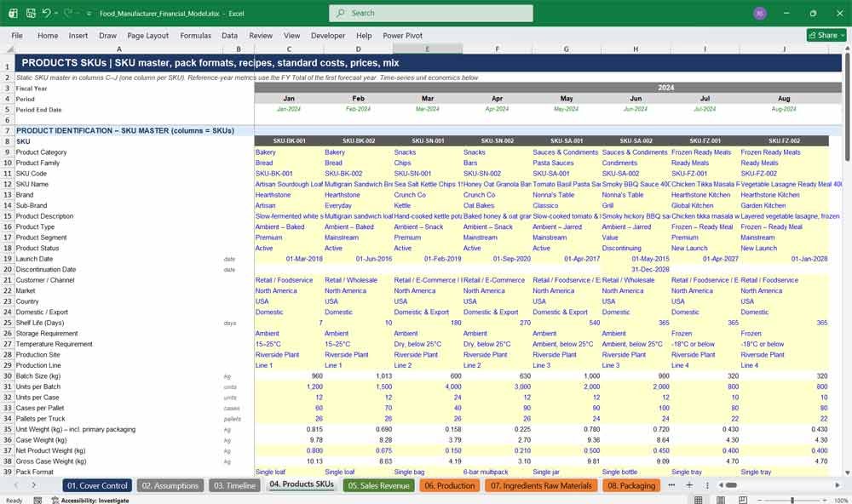Open the Developer ribbon tab
The height and width of the screenshot is (504, 852).
point(328,35)
